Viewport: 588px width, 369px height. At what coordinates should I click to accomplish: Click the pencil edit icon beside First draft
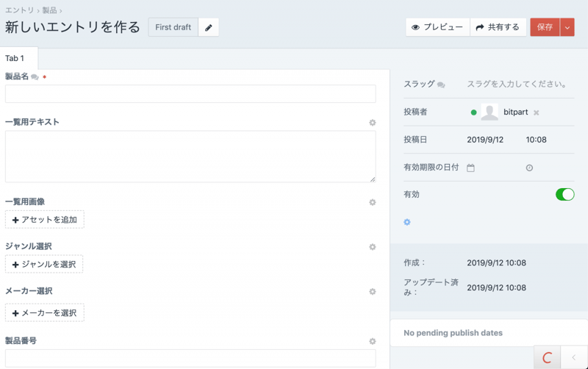coord(209,28)
